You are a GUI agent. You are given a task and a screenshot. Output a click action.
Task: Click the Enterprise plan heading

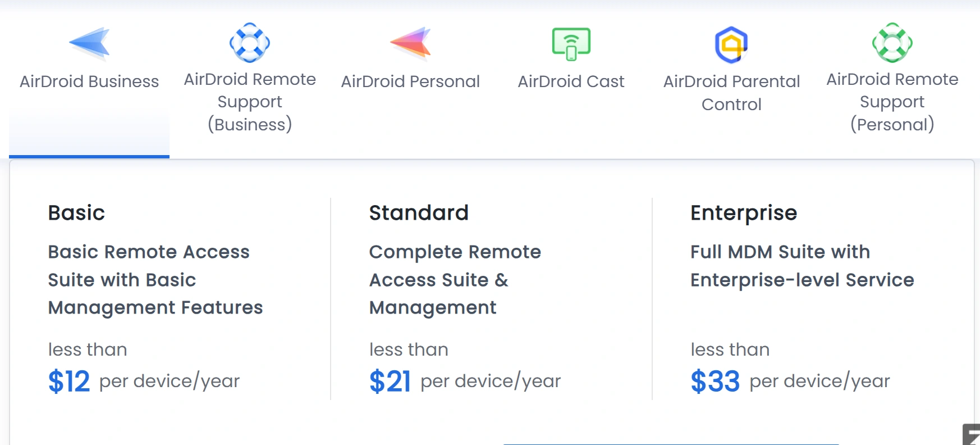[744, 213]
